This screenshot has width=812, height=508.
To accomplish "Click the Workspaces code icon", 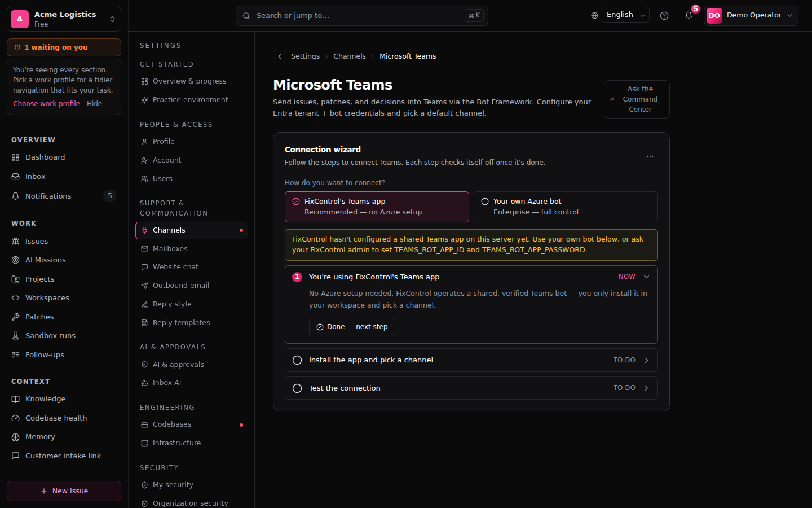I will 16,298.
